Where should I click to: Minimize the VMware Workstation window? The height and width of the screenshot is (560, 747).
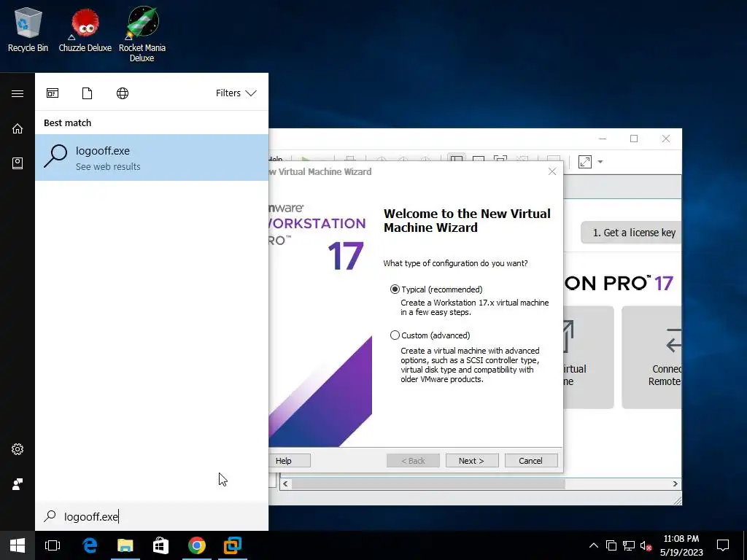coord(603,139)
